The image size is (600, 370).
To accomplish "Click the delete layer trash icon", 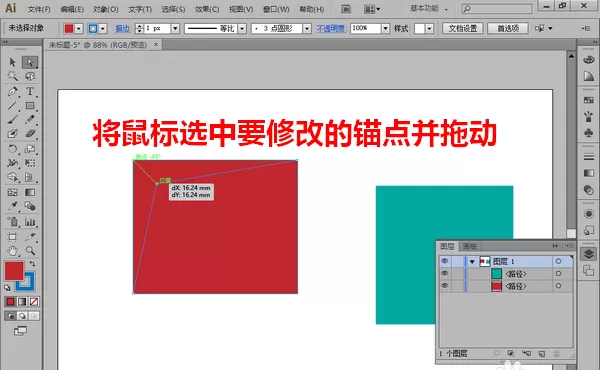I will [557, 354].
